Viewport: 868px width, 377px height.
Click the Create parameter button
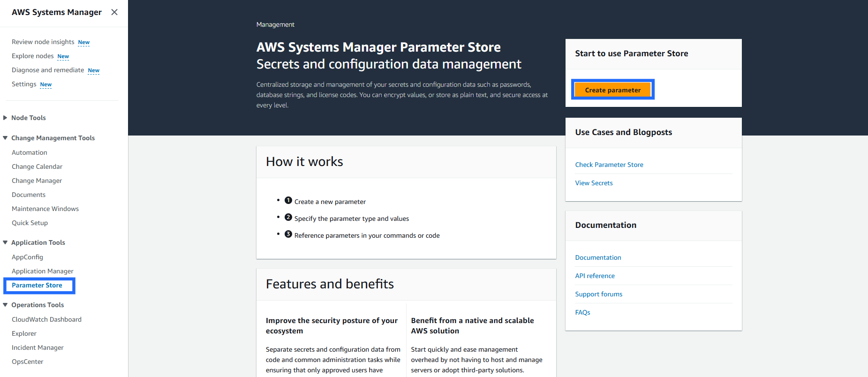tap(612, 90)
